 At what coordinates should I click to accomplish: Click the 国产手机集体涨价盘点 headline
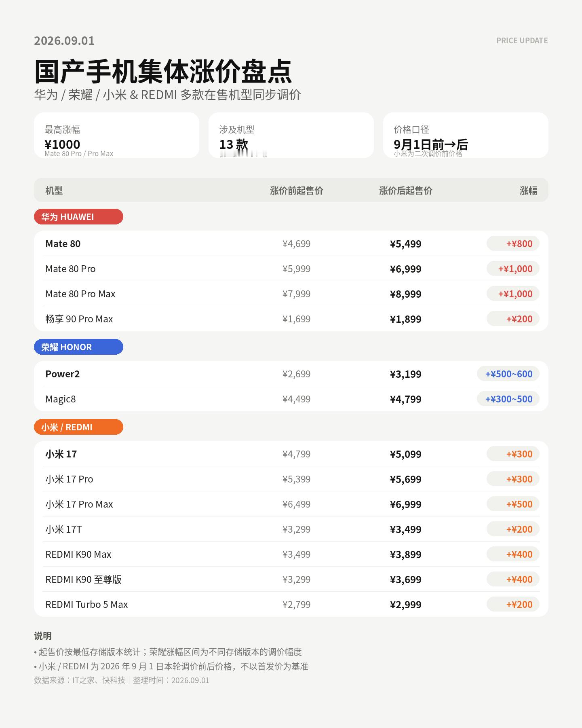(x=163, y=72)
